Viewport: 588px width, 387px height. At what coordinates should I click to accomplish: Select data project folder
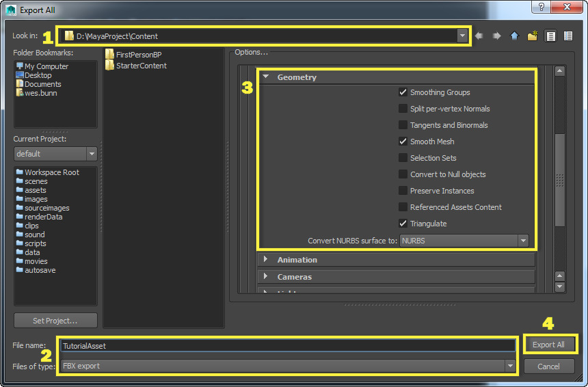pos(28,252)
